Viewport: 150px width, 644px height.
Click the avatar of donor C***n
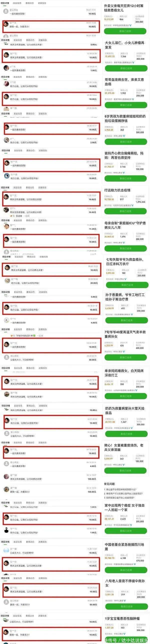(x=7, y=320)
